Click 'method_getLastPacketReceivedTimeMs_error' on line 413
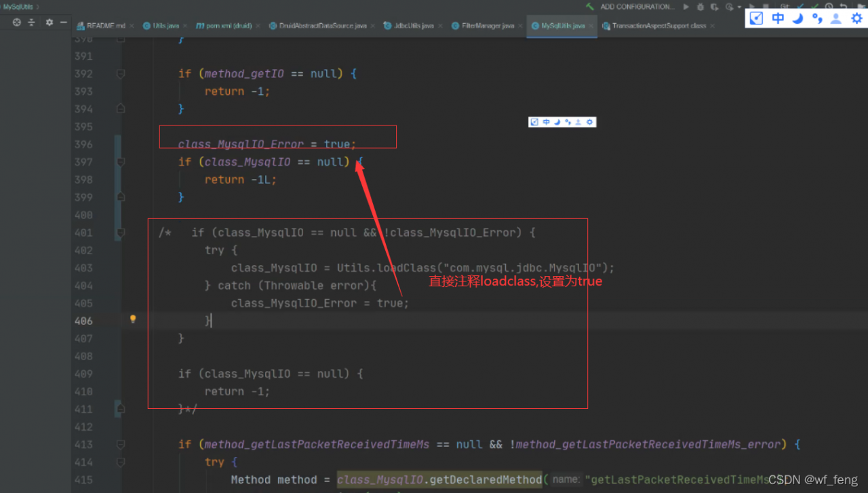Viewport: 868px width, 493px height. pos(648,444)
